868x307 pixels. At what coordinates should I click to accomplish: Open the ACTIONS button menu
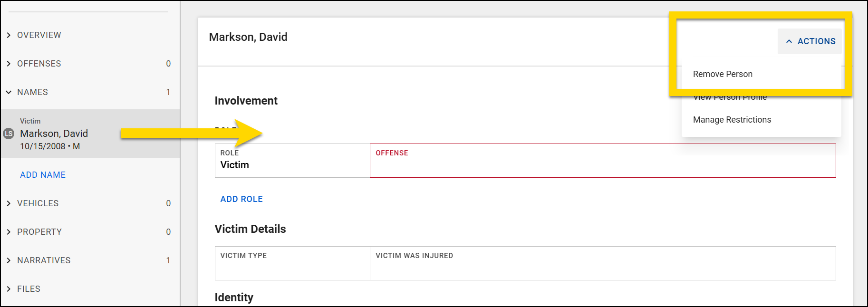pyautogui.click(x=810, y=41)
